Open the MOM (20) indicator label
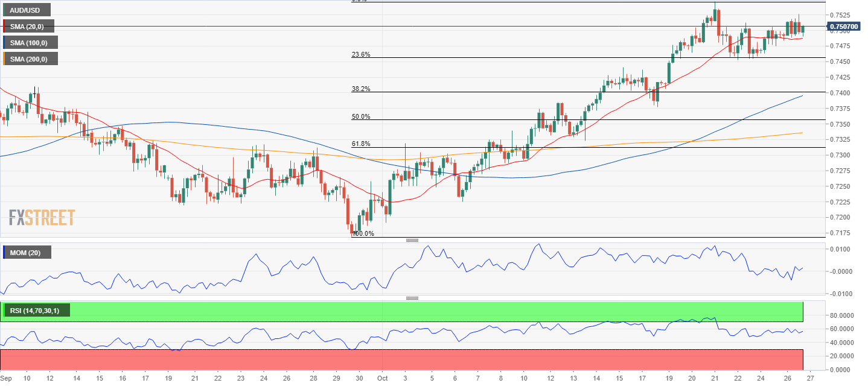Image resolution: width=868 pixels, height=386 pixels. (x=27, y=253)
